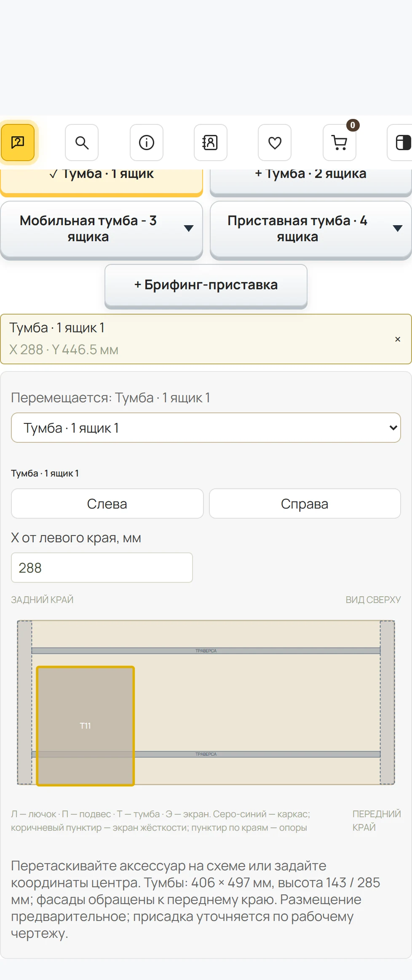Select the T11 cabinet on the scheme
Viewport: 412px width, 980px height.
point(86,726)
